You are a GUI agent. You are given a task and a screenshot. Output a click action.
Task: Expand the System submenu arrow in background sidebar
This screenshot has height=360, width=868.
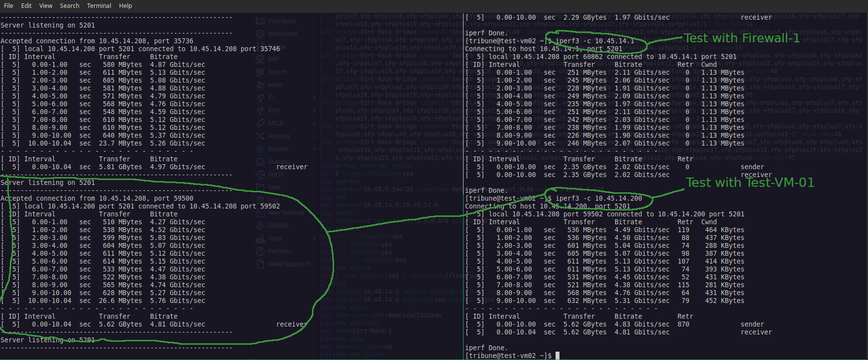click(314, 149)
